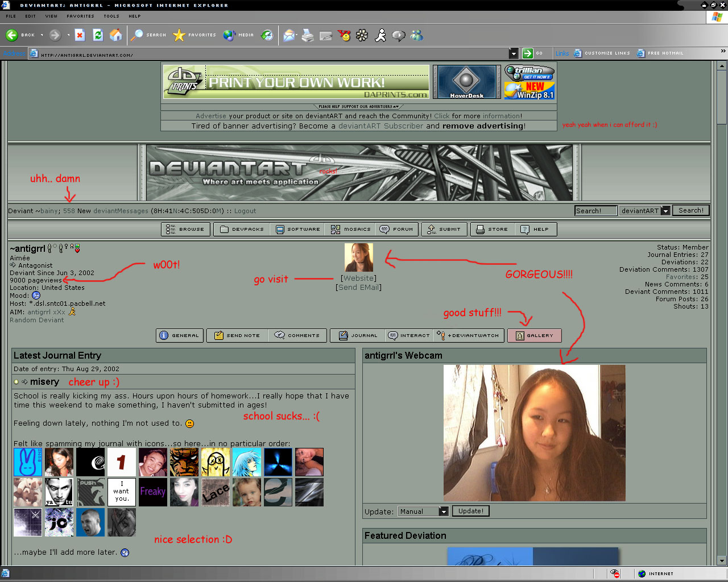Open the Comments tab
The height and width of the screenshot is (582, 728).
point(297,335)
